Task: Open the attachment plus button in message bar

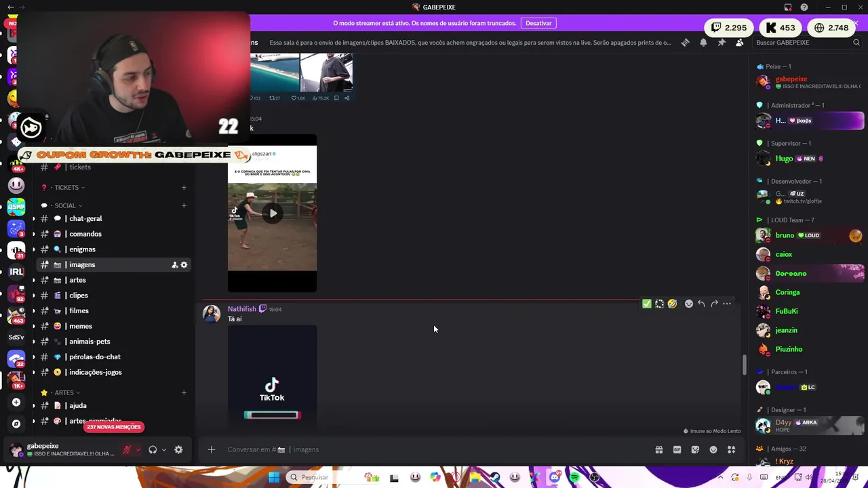Action: (x=212, y=449)
